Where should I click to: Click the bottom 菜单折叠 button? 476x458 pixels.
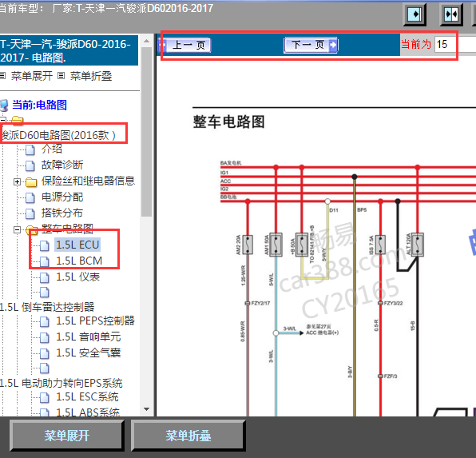188,436
